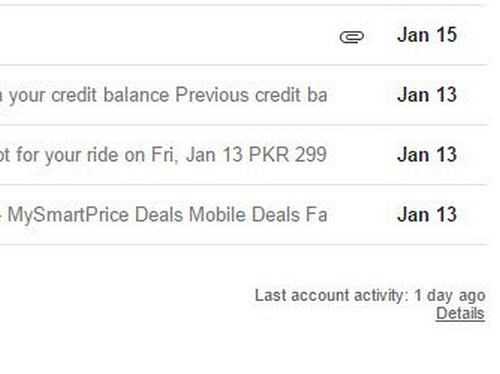Click the Jan 13 date on credit balance row
Image resolution: width=500 pixels, height=374 pixels.
point(427,95)
